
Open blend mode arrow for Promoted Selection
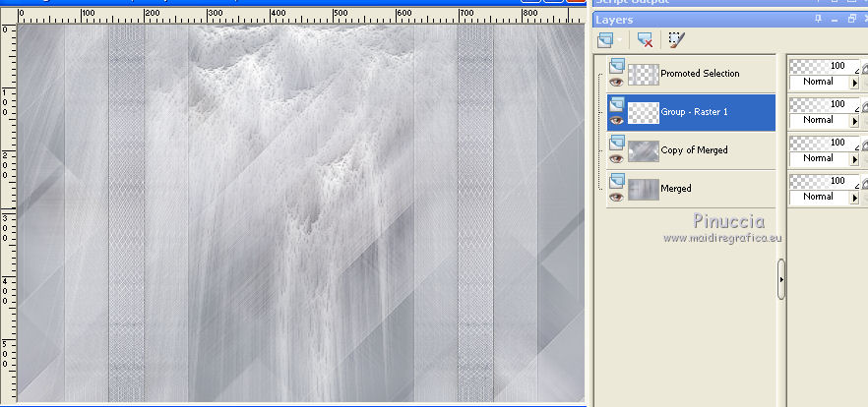coord(854,83)
